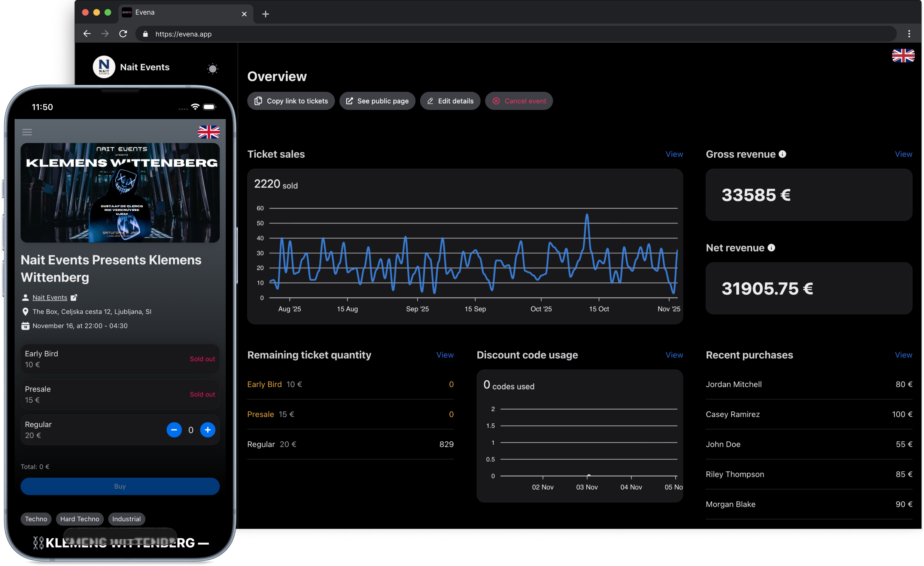Image resolution: width=924 pixels, height=566 pixels.
Task: Click the Cancel event button
Action: coord(519,101)
